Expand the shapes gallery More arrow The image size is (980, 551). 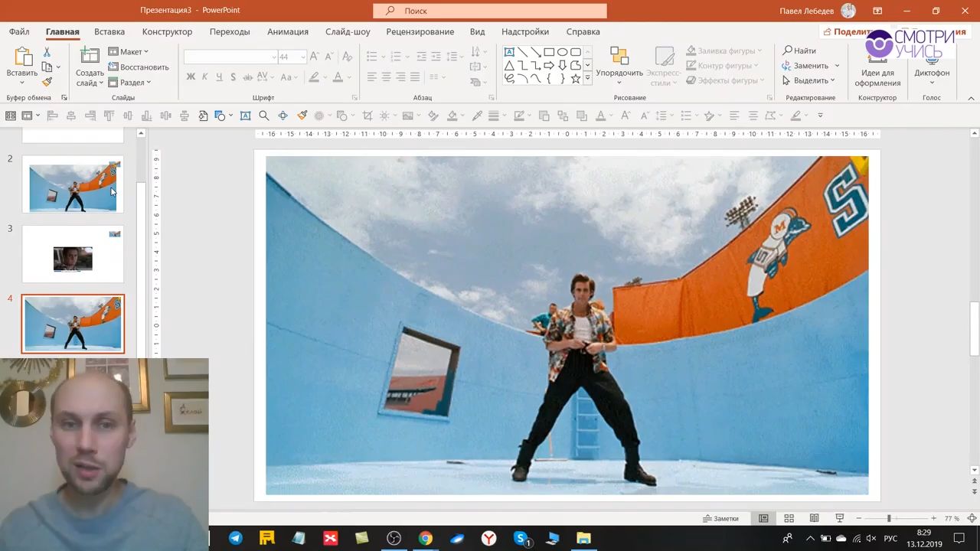click(x=587, y=78)
